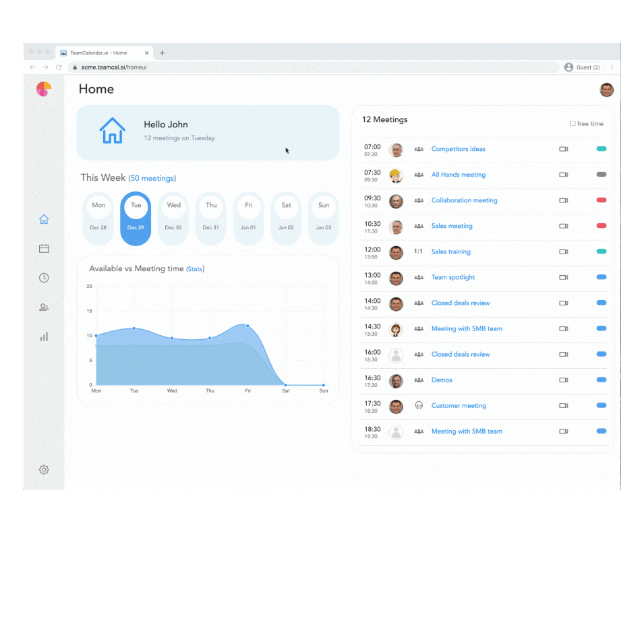Click the Fri data point on chart

point(247,326)
